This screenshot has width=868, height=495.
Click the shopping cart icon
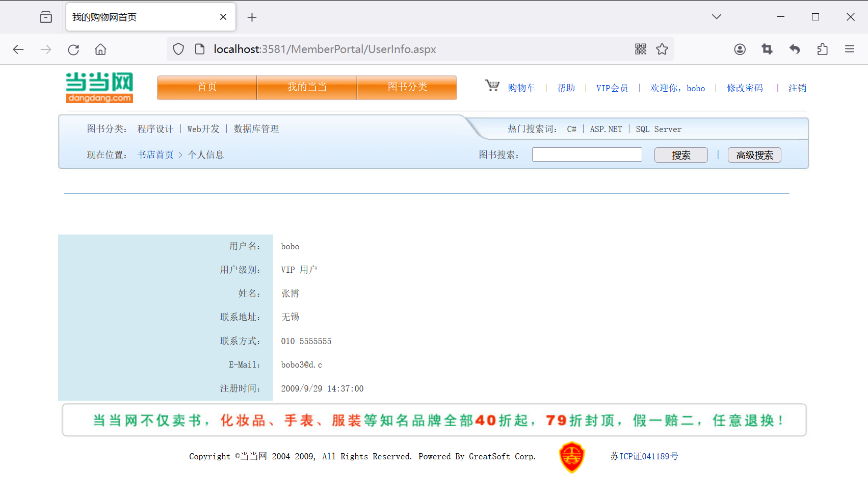pos(492,86)
